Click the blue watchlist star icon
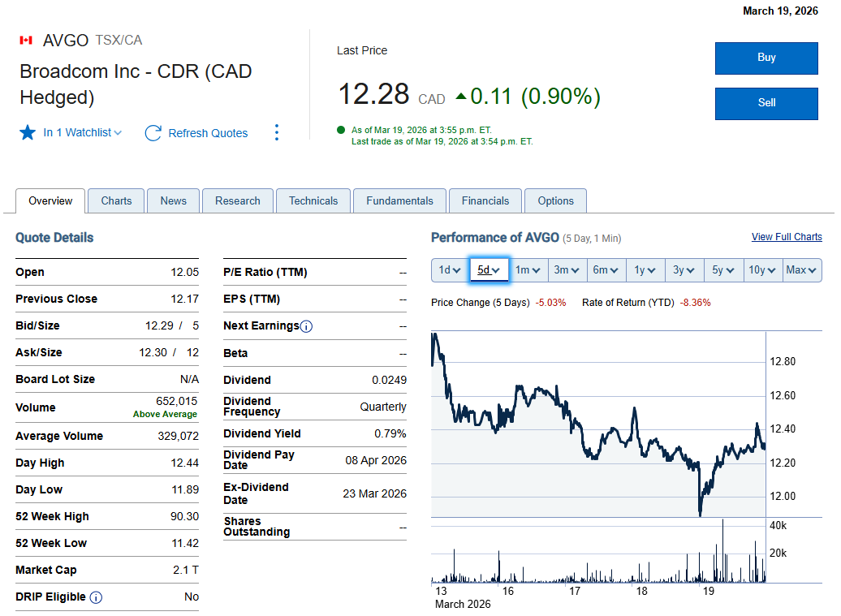This screenshot has height=616, width=841. (28, 132)
